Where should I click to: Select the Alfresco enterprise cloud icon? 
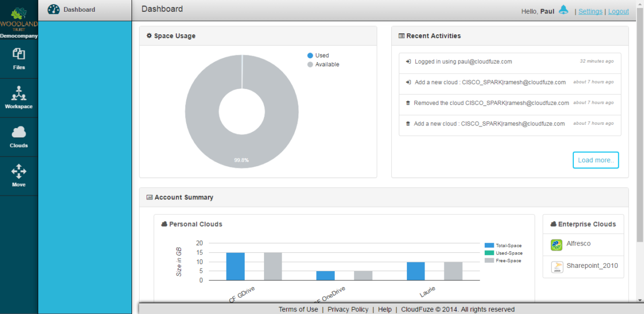tap(556, 244)
